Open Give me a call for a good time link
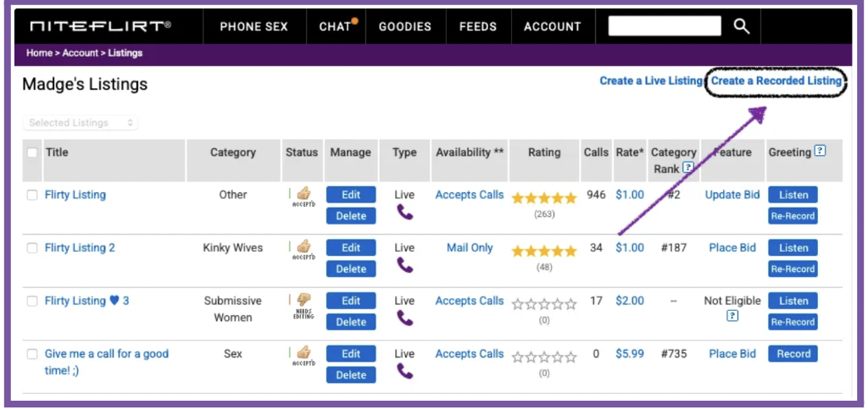The image size is (868, 410). 106,362
